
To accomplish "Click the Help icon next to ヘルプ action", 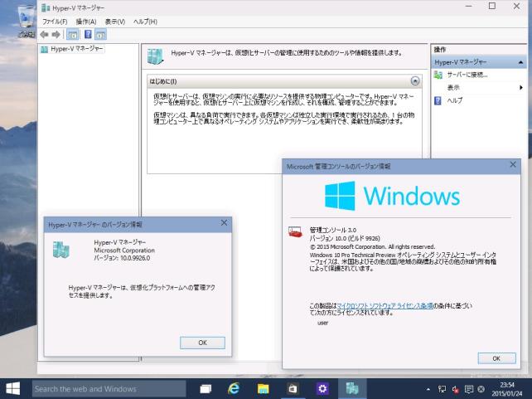I will pos(438,100).
